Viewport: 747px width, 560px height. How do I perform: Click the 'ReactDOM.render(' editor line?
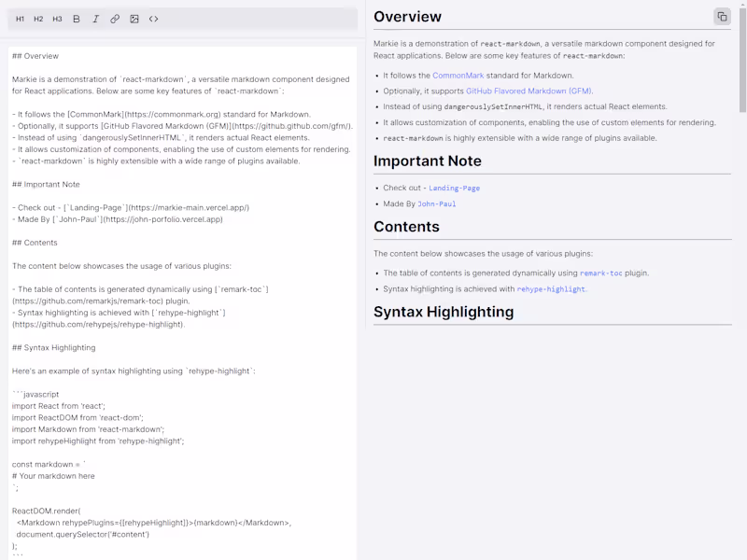pos(46,511)
